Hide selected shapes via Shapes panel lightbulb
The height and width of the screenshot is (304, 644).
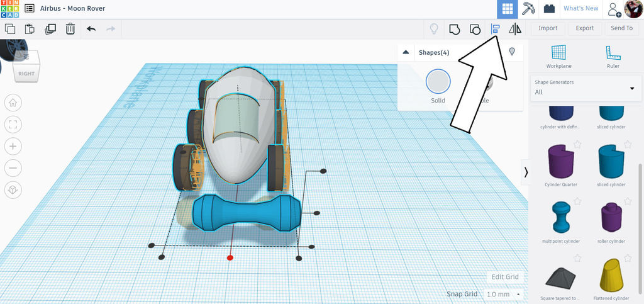512,52
